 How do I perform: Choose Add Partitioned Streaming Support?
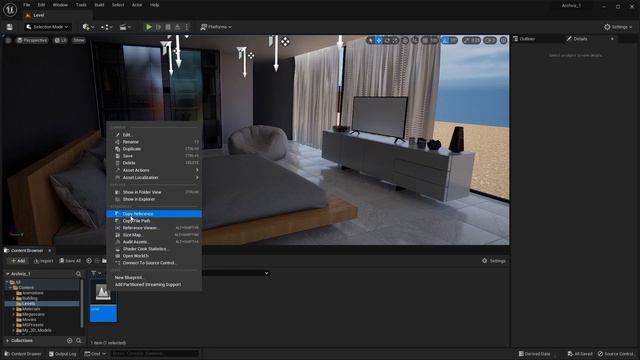pyautogui.click(x=154, y=284)
